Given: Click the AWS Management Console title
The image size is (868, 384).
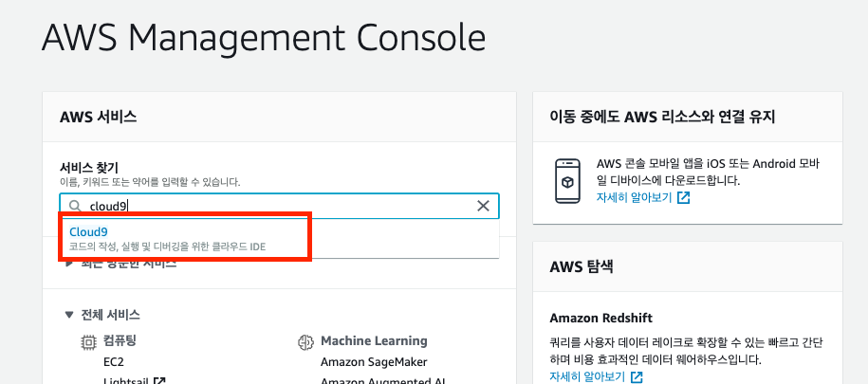Looking at the screenshot, I should click(264, 38).
